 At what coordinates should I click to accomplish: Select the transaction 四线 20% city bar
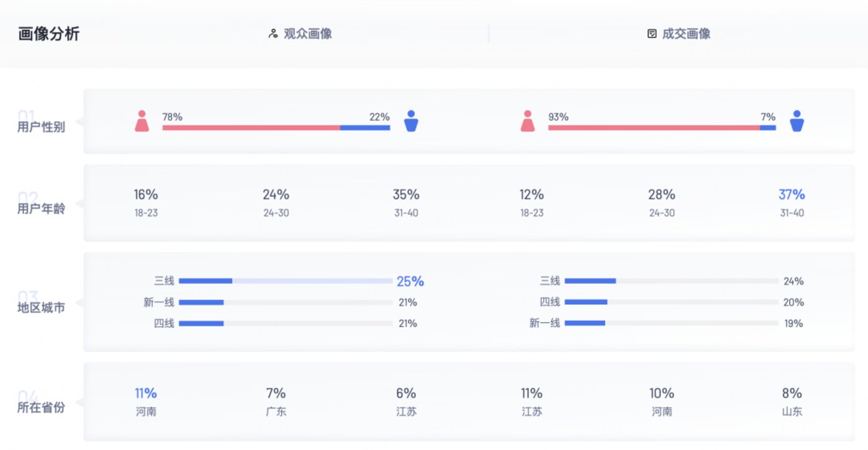point(671,303)
